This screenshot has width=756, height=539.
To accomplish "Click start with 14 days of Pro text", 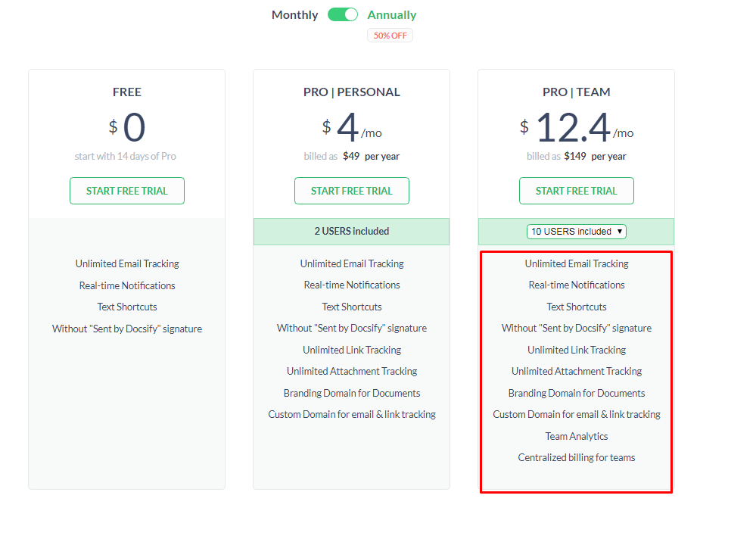I will 126,156.
